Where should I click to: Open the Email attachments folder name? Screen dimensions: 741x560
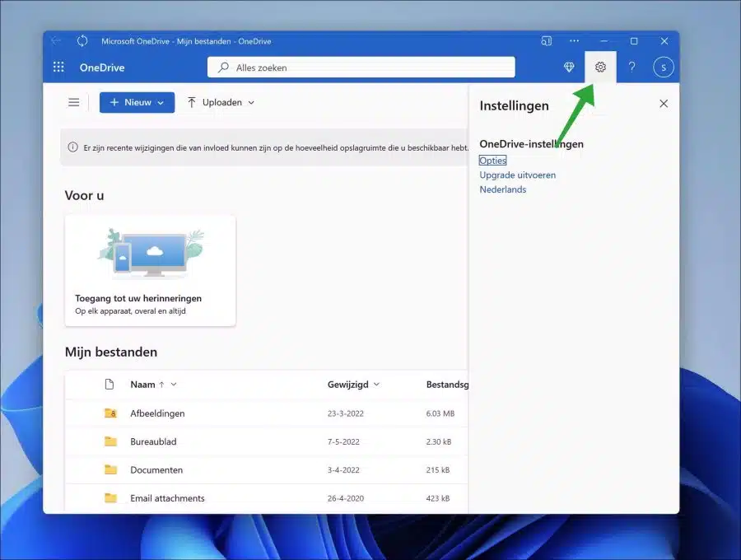click(167, 498)
